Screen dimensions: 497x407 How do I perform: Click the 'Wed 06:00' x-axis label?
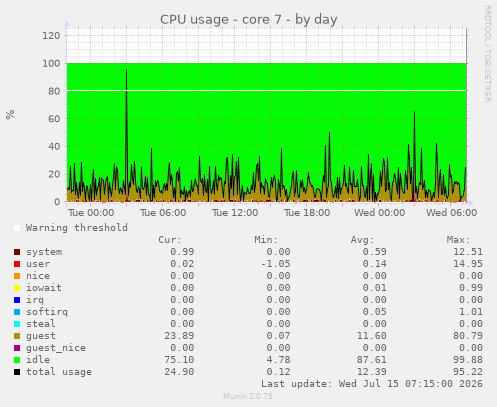point(451,213)
